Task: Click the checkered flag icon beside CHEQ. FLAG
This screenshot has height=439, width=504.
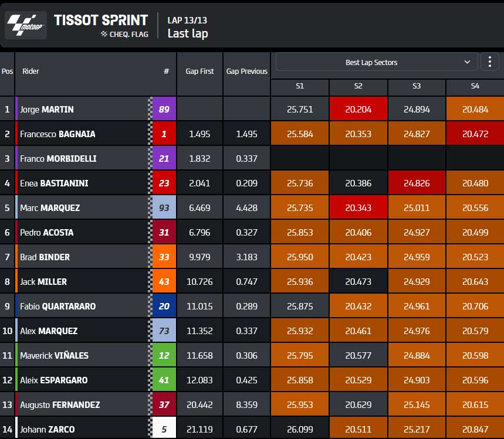Action: [104, 34]
